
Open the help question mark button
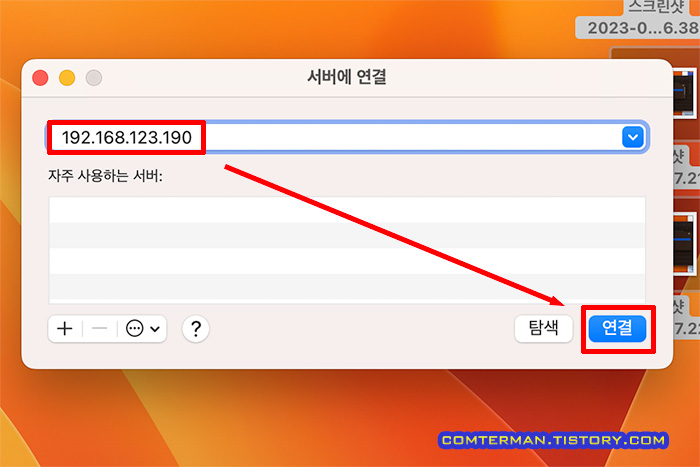tap(196, 329)
